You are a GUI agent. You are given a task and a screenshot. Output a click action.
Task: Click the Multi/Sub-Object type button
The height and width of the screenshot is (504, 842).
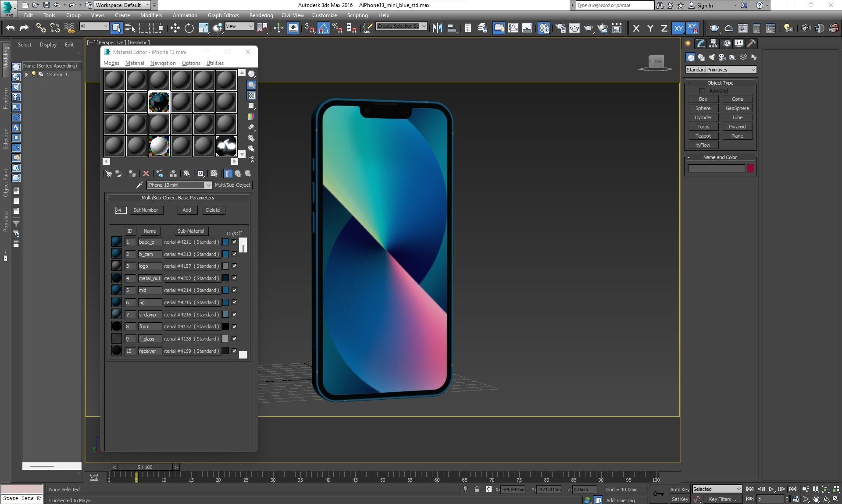[232, 185]
